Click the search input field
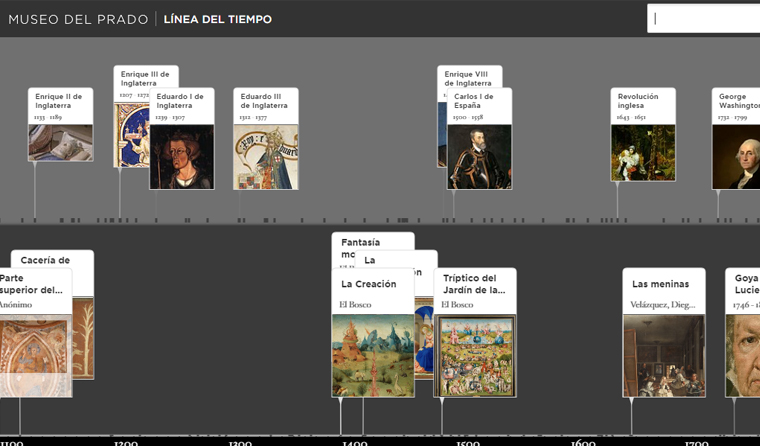This screenshot has height=446, width=760. pos(704,18)
